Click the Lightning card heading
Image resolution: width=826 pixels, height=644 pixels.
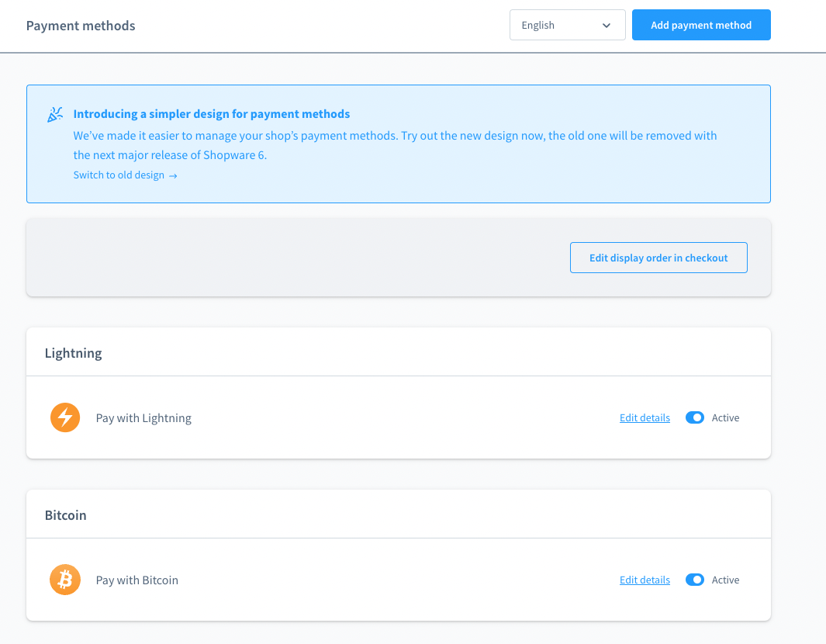click(73, 353)
